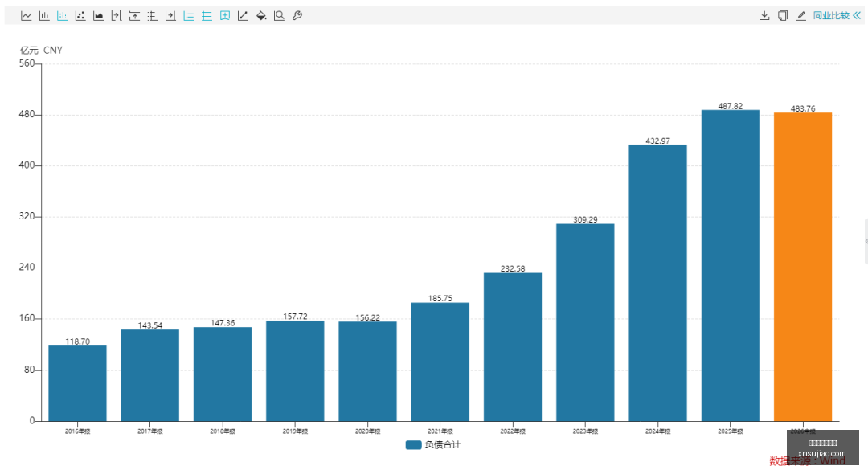Select the 2022年报 bar showing 232.58
The height and width of the screenshot is (474, 868).
[x=513, y=347]
